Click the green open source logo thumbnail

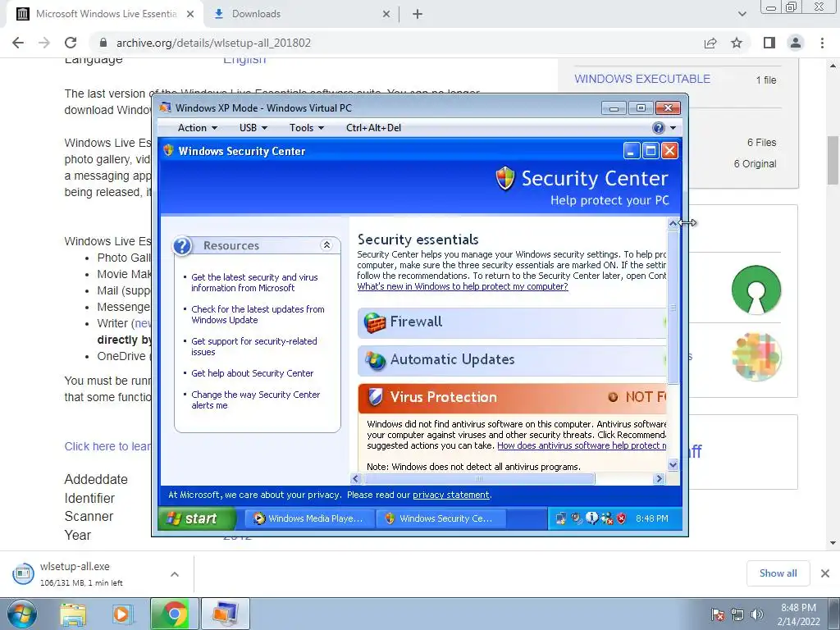pyautogui.click(x=756, y=290)
